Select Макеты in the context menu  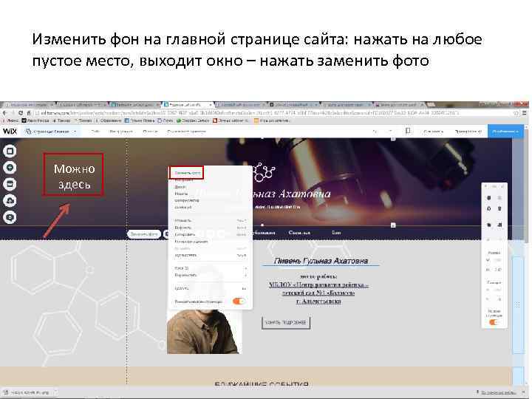181,194
